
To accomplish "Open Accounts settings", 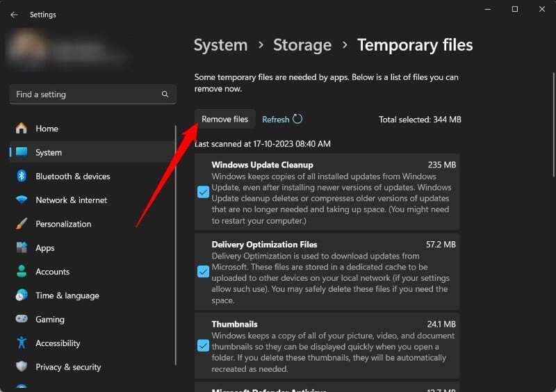I will (92, 271).
